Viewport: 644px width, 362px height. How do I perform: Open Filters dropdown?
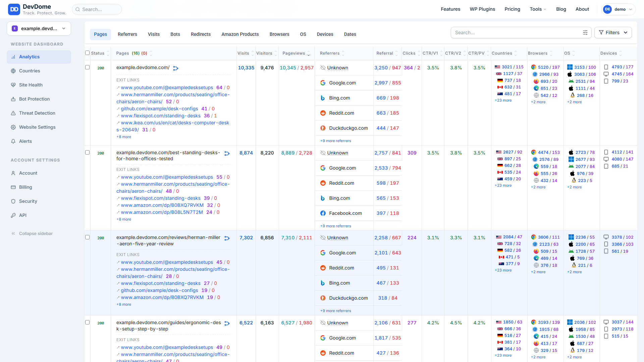tap(613, 33)
